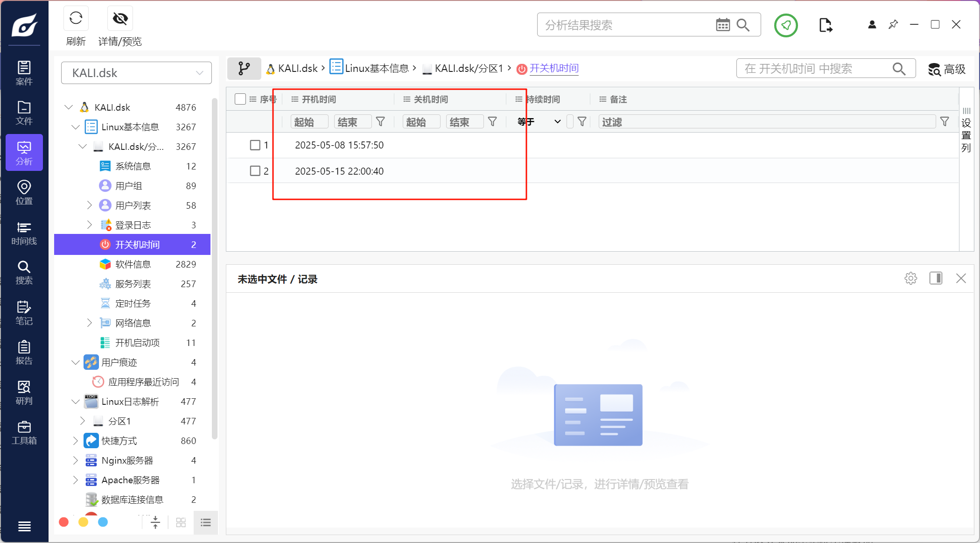Click the calendar icon in search box
This screenshot has height=543, width=980.
[722, 25]
